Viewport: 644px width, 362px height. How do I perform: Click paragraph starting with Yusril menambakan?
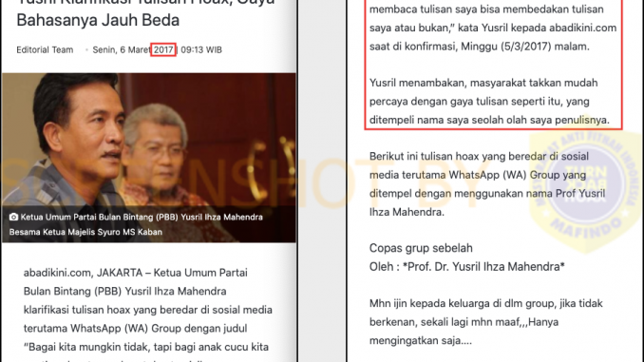coord(489,101)
